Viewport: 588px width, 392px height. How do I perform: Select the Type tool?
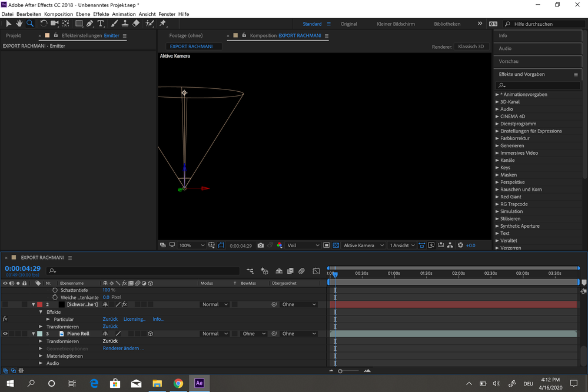coord(101,24)
